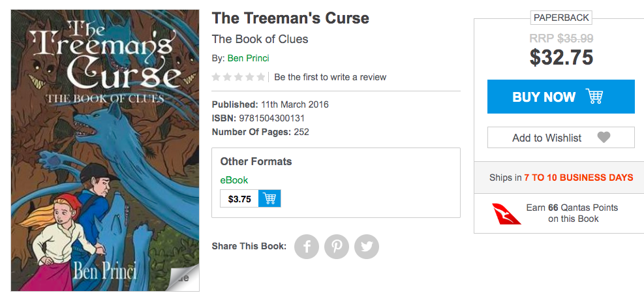Share the book on Pinterest
The width and height of the screenshot is (644, 295).
(337, 247)
